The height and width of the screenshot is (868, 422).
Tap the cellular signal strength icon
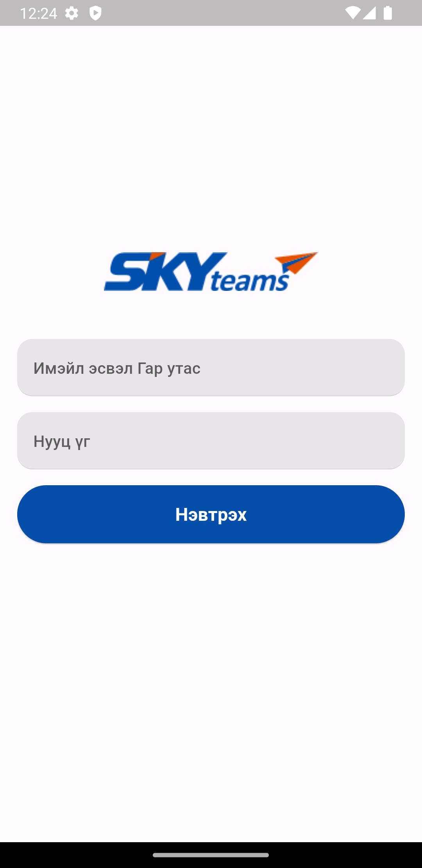pos(369,13)
